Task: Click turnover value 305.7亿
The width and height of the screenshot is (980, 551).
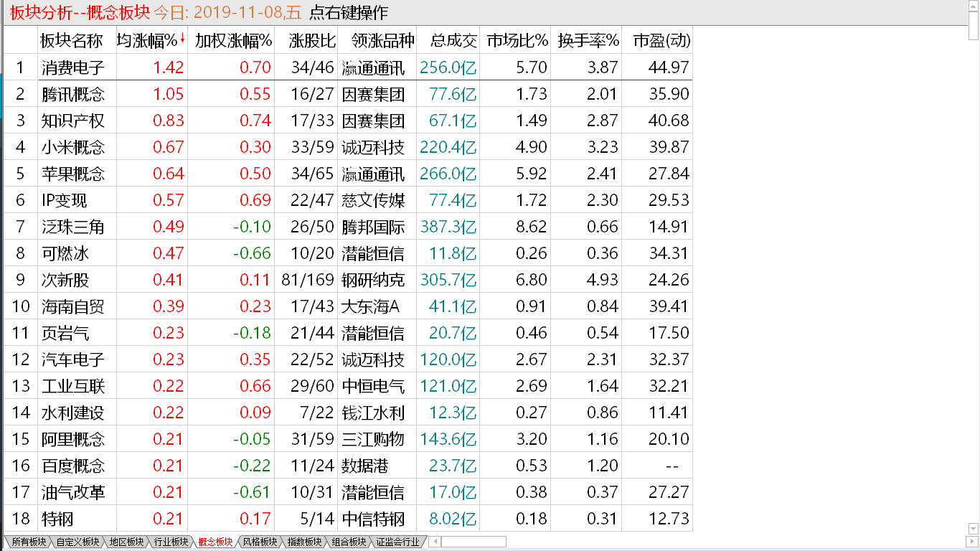Action: (448, 280)
